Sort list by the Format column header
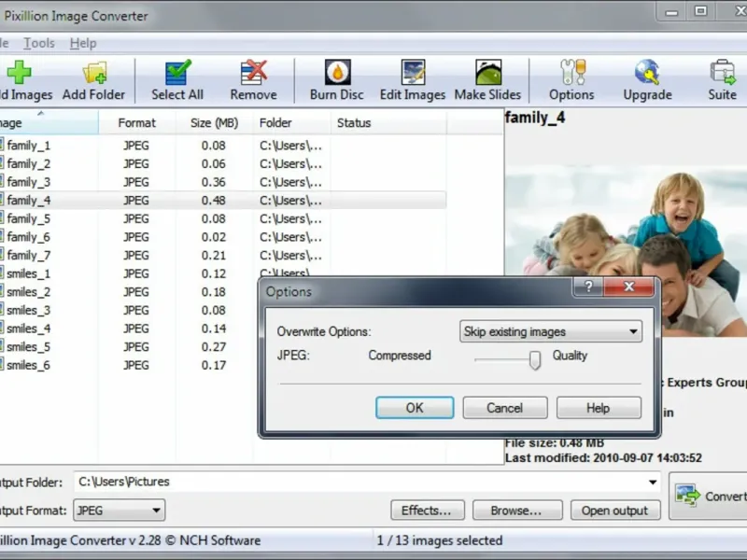The height and width of the screenshot is (560, 747). tap(136, 123)
